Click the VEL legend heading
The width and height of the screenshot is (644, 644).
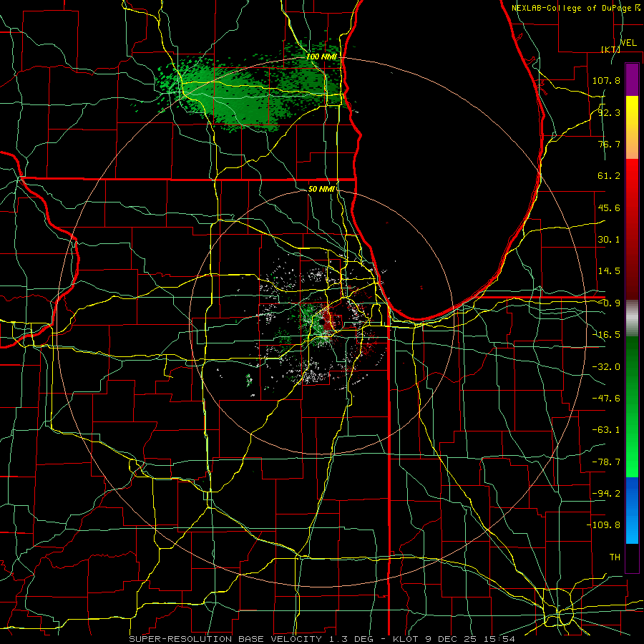point(628,43)
